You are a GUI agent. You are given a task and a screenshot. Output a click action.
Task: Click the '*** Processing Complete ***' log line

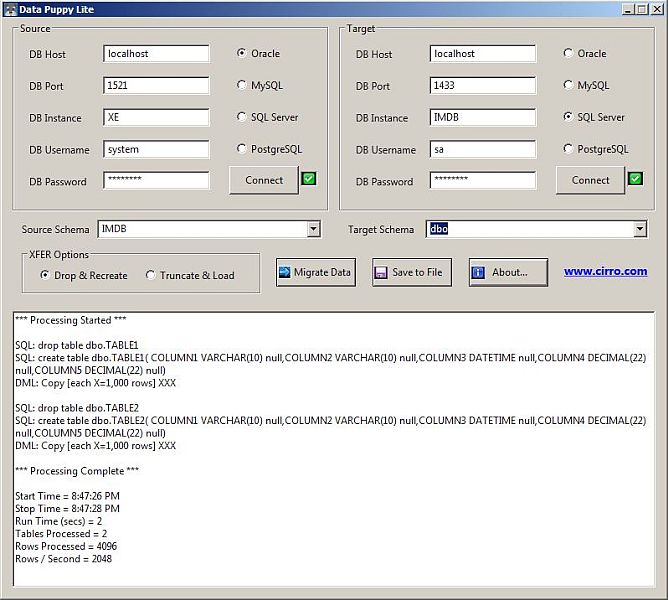pyautogui.click(x=77, y=471)
